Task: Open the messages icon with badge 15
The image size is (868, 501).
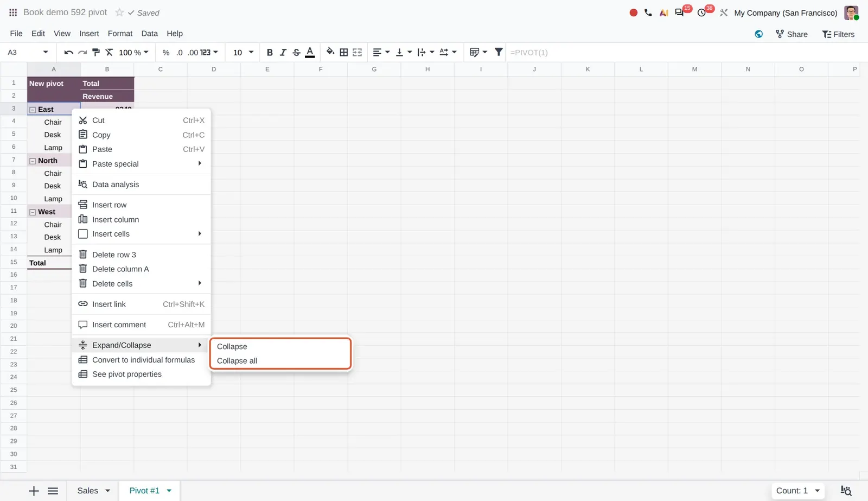Action: [680, 12]
